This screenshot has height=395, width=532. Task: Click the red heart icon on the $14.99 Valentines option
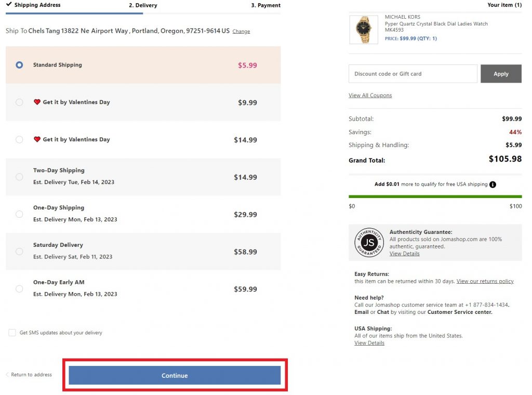[x=37, y=139]
